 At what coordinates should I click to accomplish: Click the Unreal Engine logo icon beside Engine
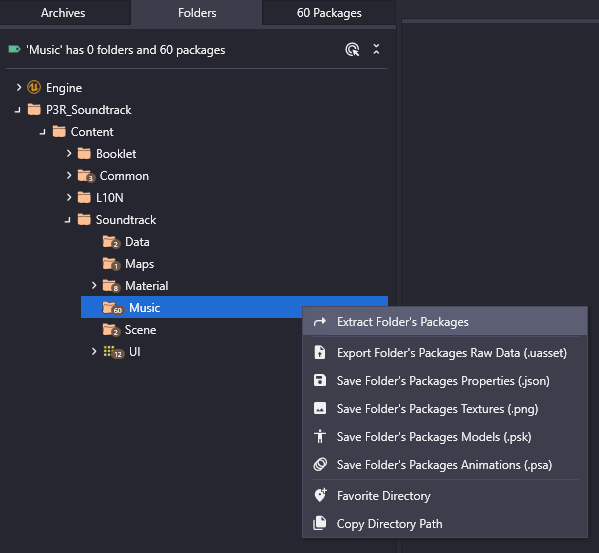pos(34,87)
